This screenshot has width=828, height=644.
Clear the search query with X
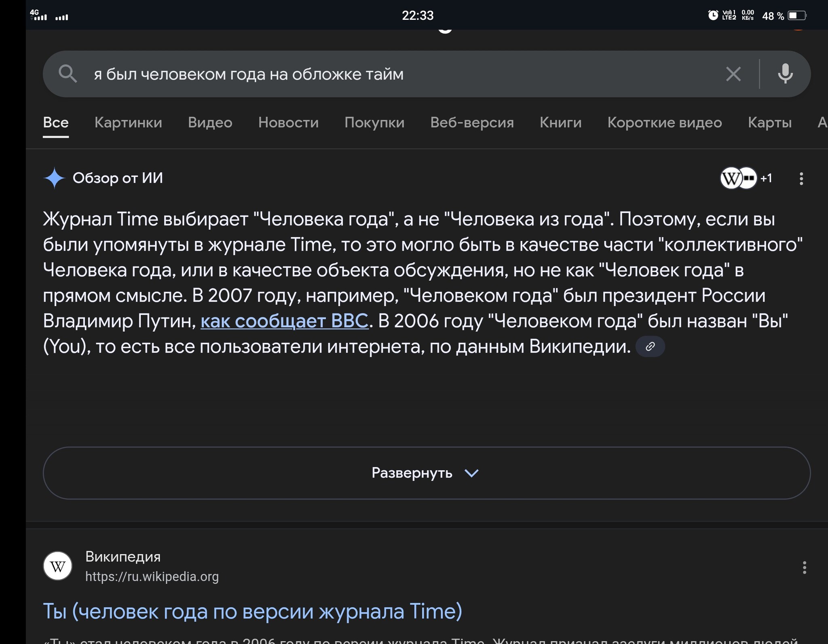pos(733,74)
